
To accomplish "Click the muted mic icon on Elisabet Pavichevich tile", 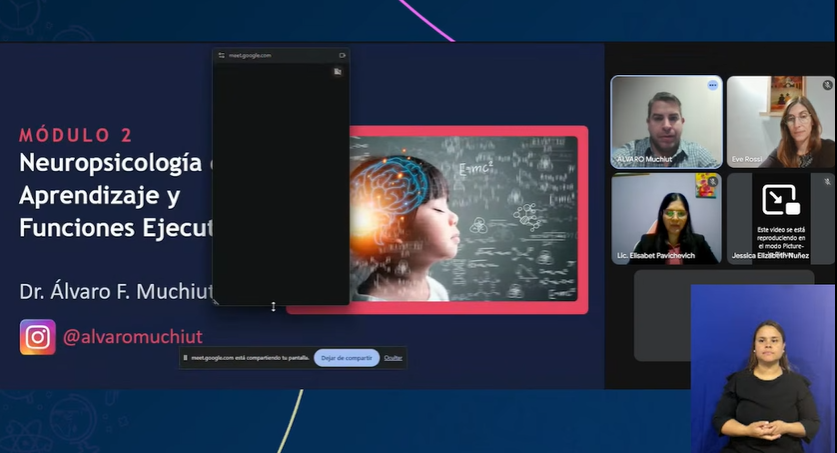I will 713,182.
